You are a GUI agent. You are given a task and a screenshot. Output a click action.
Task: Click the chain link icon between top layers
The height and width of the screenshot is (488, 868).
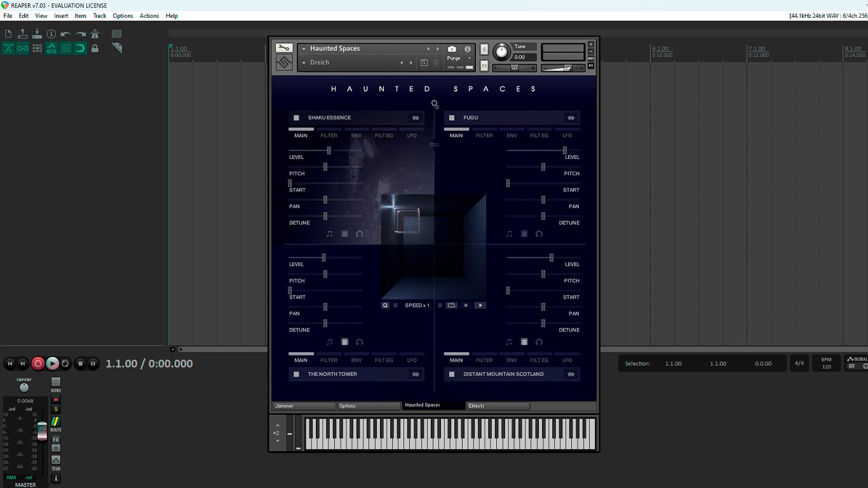pos(434,145)
